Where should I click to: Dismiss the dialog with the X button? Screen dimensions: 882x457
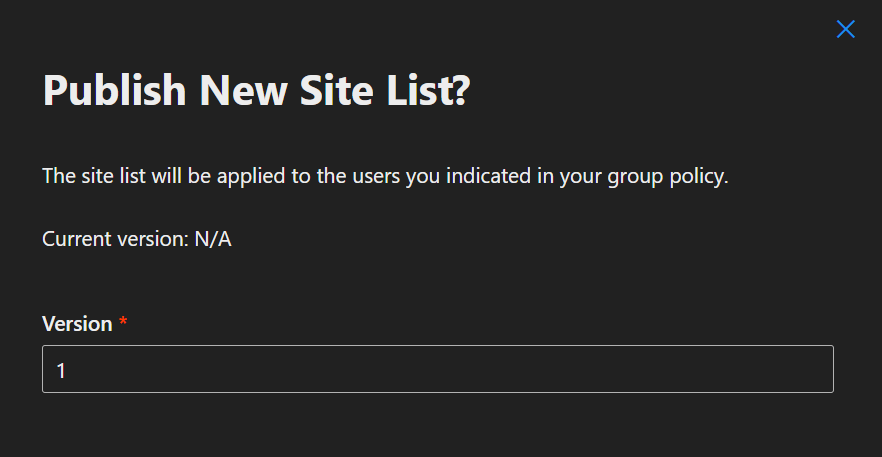pyautogui.click(x=846, y=29)
